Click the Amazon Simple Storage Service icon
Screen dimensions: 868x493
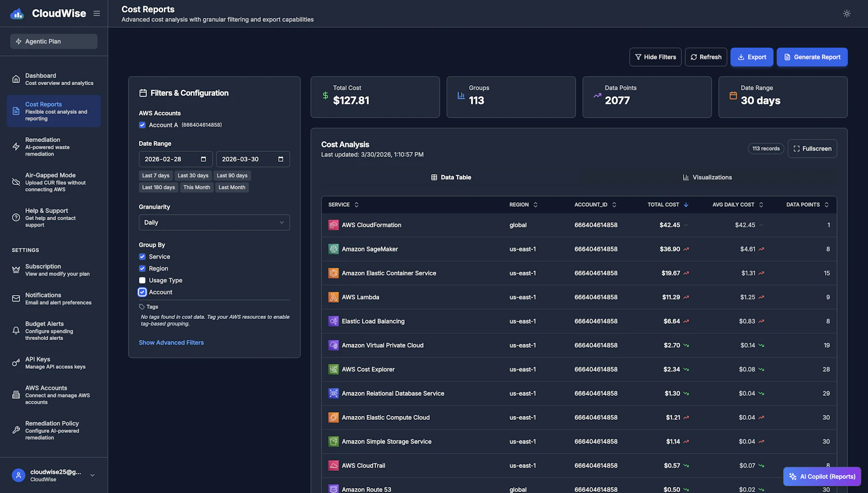click(334, 441)
